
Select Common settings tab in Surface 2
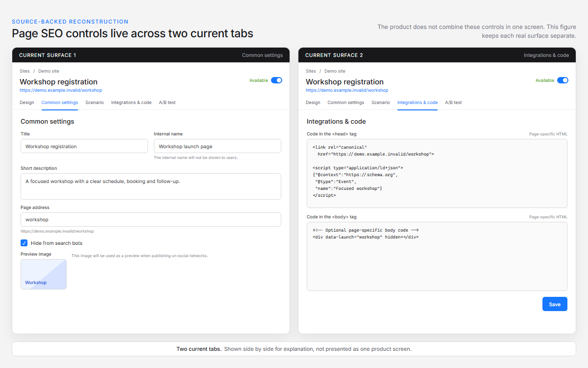point(346,103)
